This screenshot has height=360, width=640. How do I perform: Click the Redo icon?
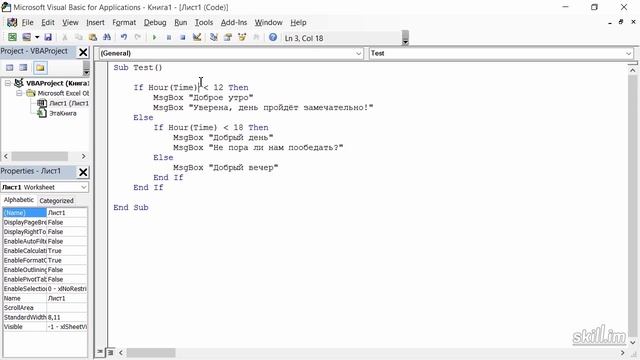tap(138, 38)
